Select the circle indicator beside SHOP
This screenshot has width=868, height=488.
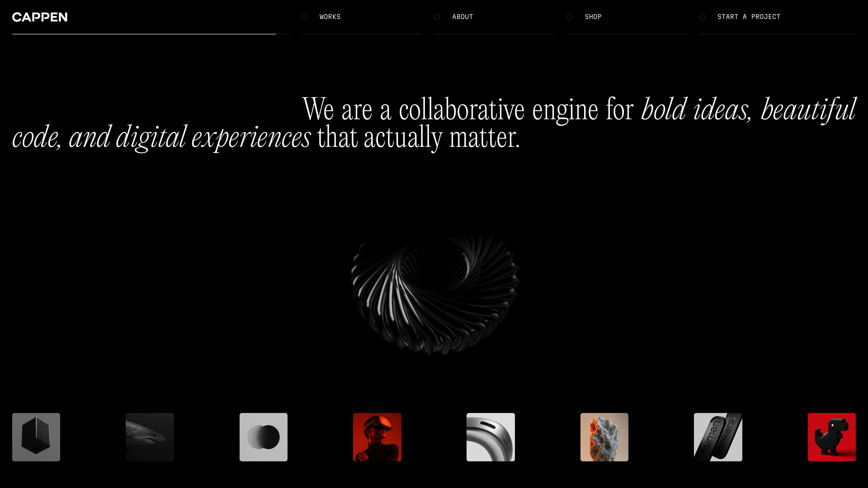tap(569, 17)
